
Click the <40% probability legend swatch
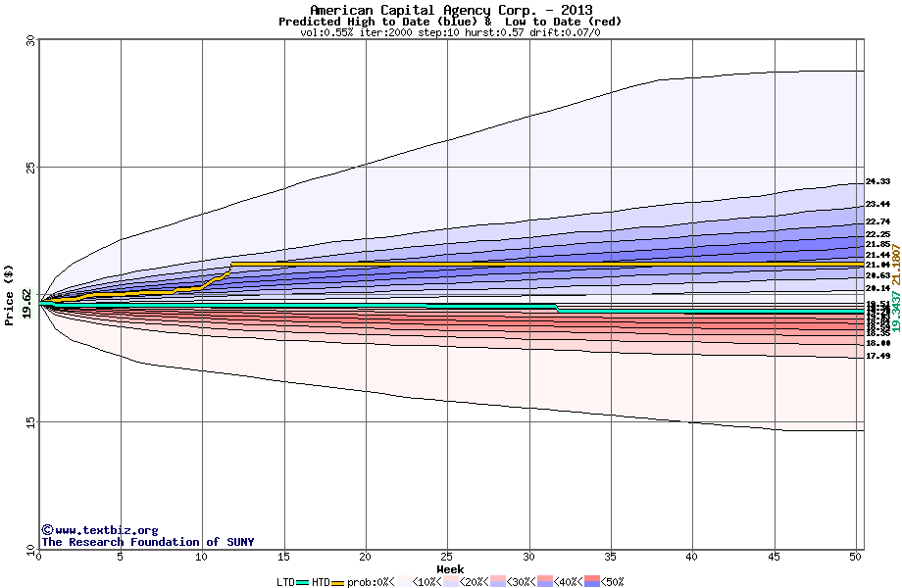pos(545,582)
